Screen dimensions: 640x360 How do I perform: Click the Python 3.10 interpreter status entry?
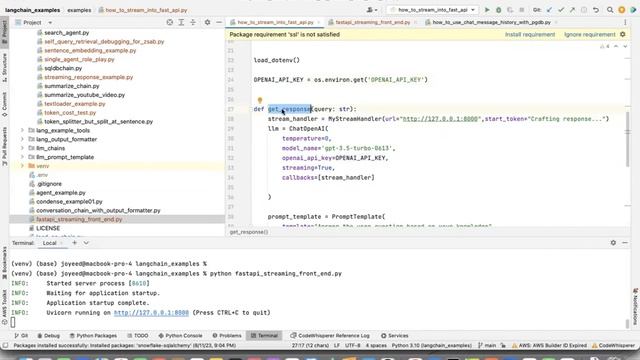431,345
